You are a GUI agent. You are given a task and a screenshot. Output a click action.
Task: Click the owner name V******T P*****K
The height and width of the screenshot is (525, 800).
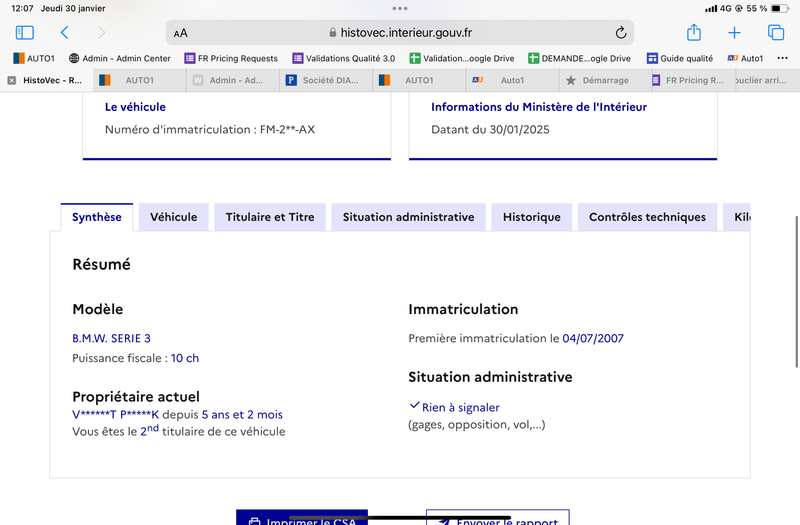click(116, 414)
